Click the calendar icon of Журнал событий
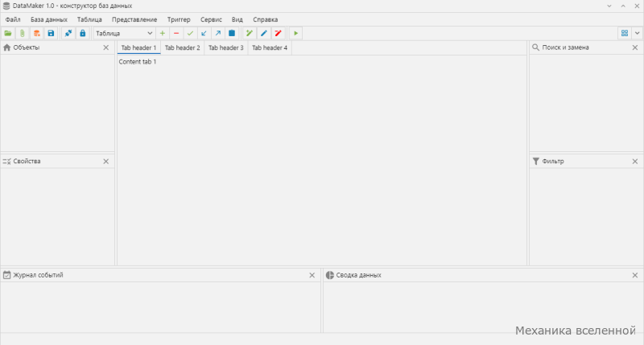The width and height of the screenshot is (644, 345). (x=6, y=275)
